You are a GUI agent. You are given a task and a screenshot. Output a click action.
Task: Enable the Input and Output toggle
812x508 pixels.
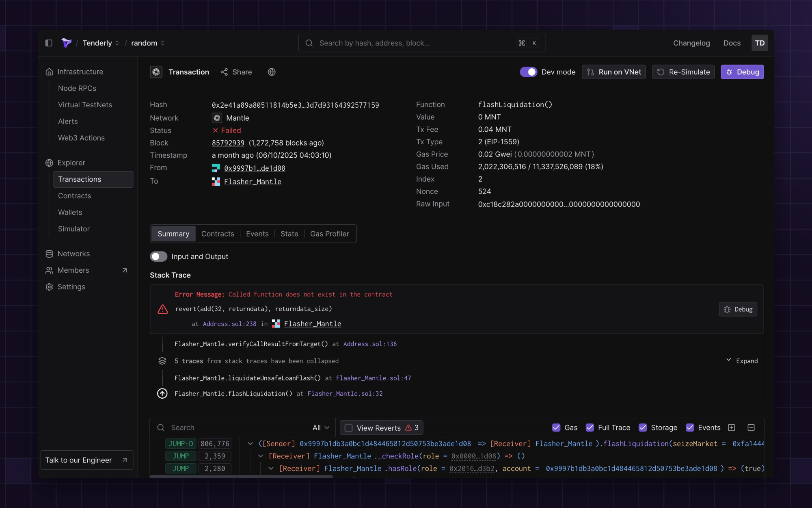(158, 256)
